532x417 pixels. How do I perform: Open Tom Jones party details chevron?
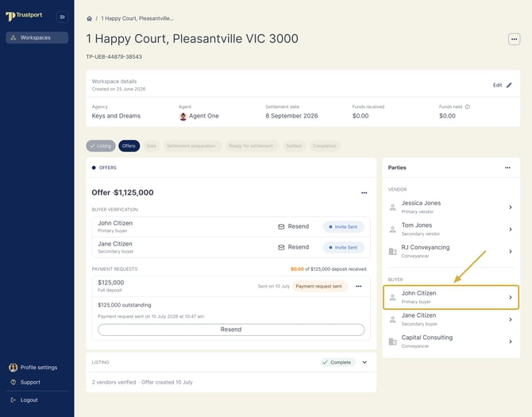coord(511,230)
